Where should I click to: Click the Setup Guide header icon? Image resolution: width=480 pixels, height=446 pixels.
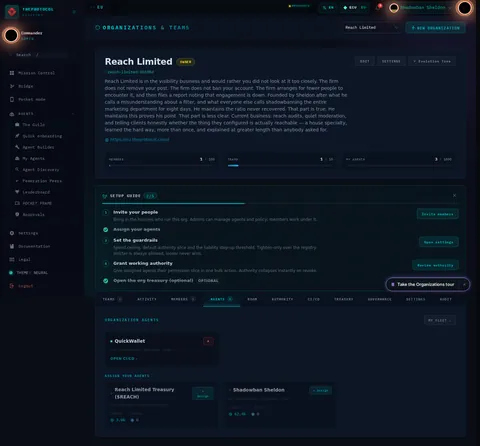pyautogui.click(x=105, y=196)
